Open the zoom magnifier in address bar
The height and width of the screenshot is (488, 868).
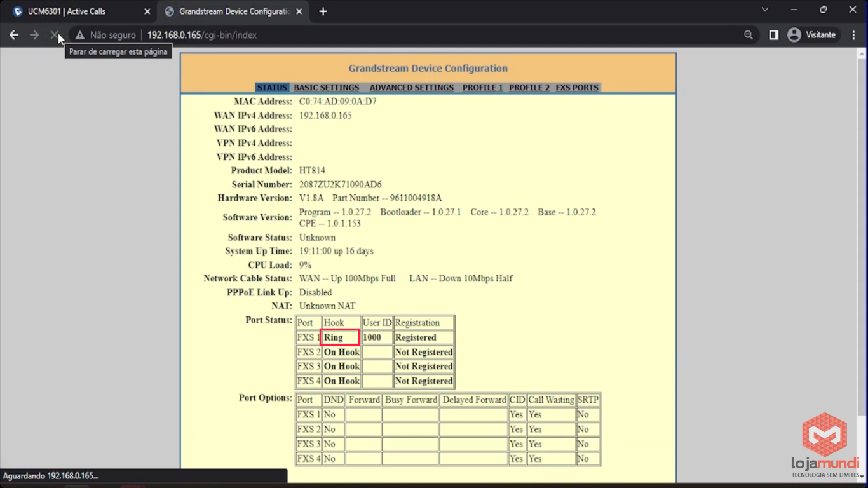[x=749, y=35]
